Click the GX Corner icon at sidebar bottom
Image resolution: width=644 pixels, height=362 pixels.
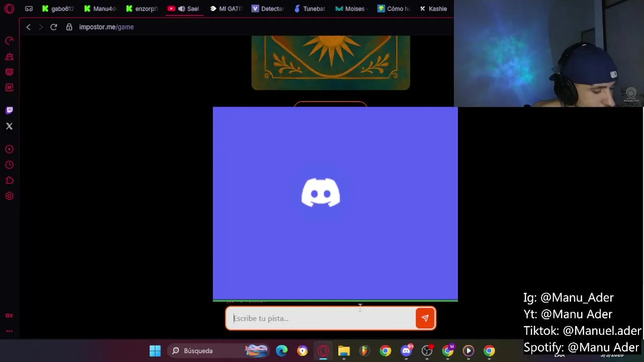9,316
